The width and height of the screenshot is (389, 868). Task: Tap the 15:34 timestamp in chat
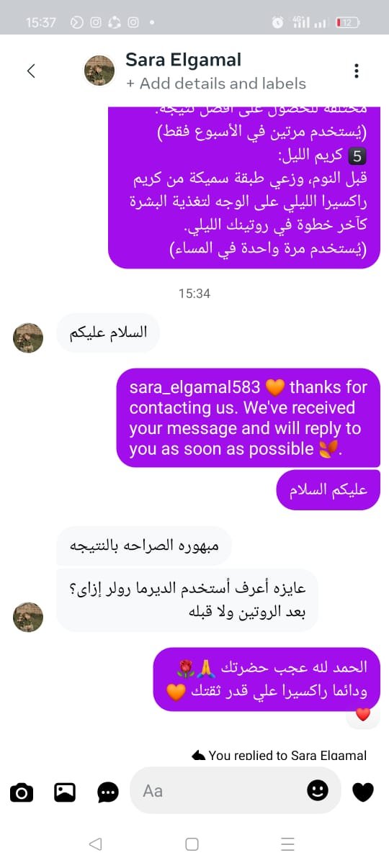(194, 294)
